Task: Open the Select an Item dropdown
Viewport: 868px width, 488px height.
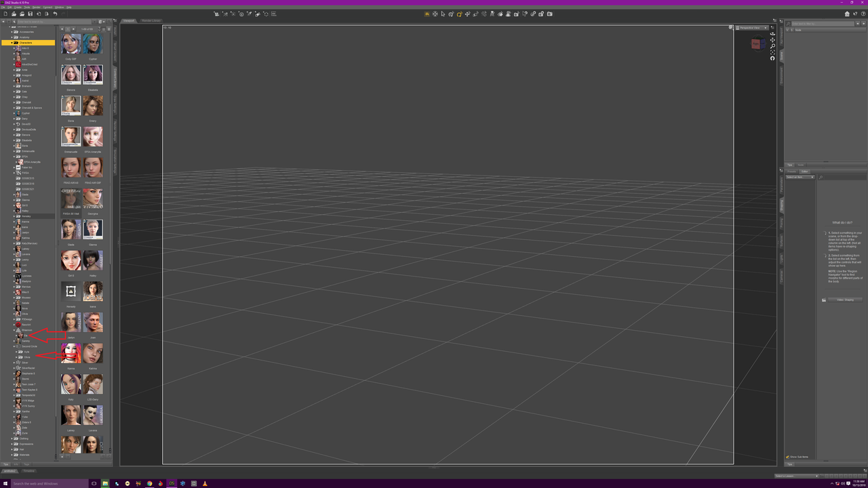Action: click(x=800, y=177)
